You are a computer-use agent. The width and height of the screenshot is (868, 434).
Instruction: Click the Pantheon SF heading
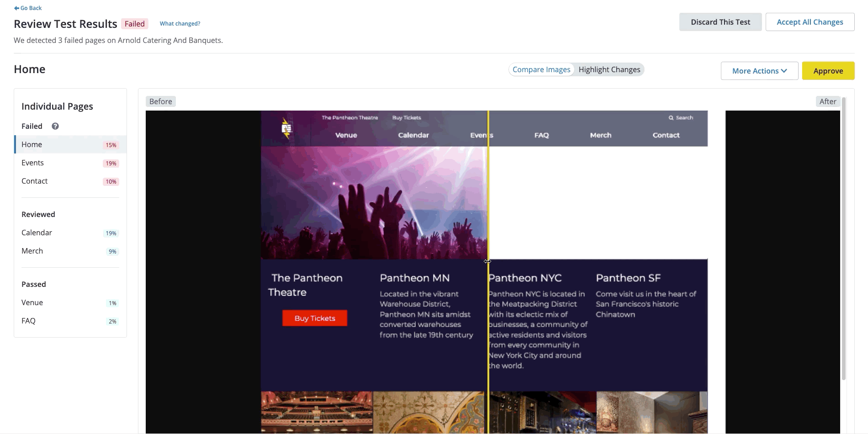[628, 278]
